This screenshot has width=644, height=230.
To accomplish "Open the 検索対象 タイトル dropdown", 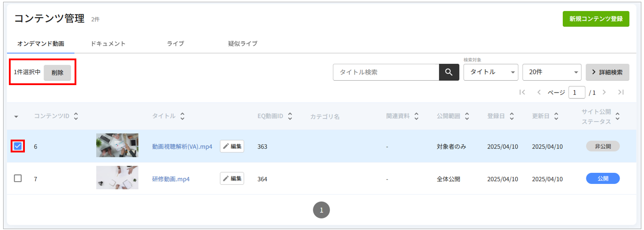I will pyautogui.click(x=491, y=72).
